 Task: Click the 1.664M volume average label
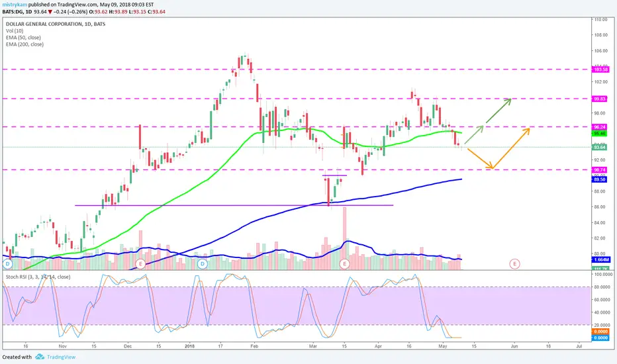[x=601, y=259]
